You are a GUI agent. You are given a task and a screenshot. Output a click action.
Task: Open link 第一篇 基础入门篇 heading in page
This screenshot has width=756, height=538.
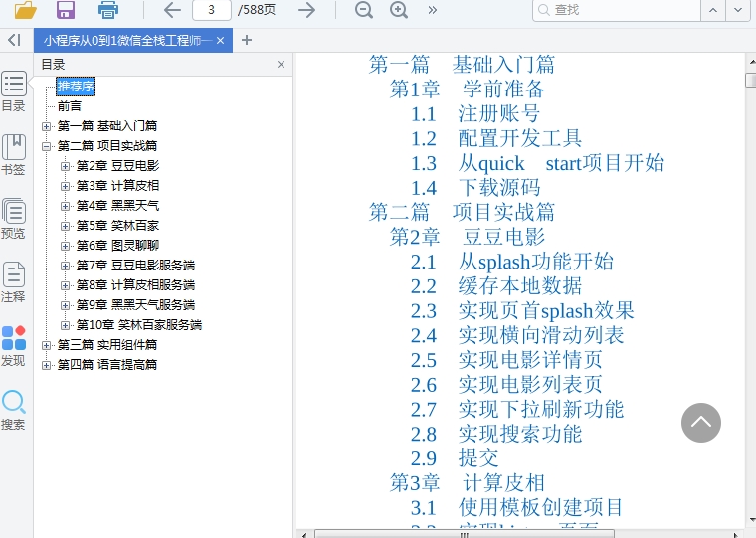point(462,64)
